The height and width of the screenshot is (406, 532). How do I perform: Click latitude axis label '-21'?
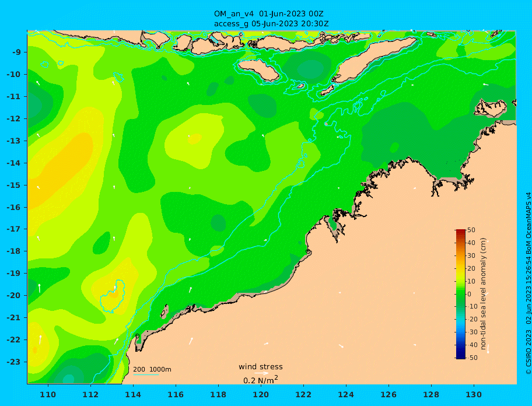[x=13, y=318]
